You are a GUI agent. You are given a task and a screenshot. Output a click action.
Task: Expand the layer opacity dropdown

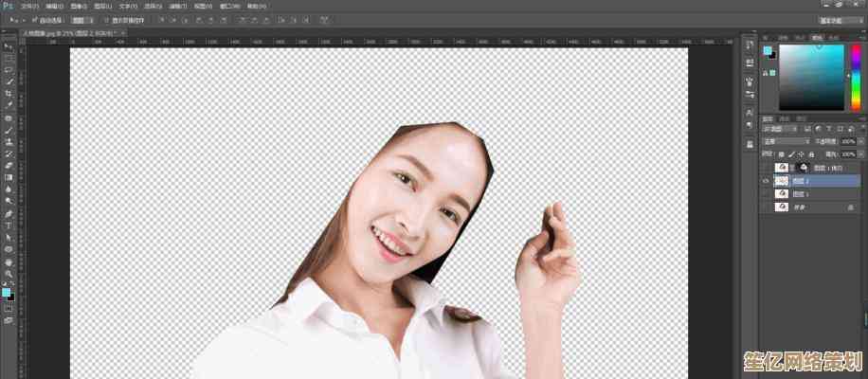(x=859, y=141)
